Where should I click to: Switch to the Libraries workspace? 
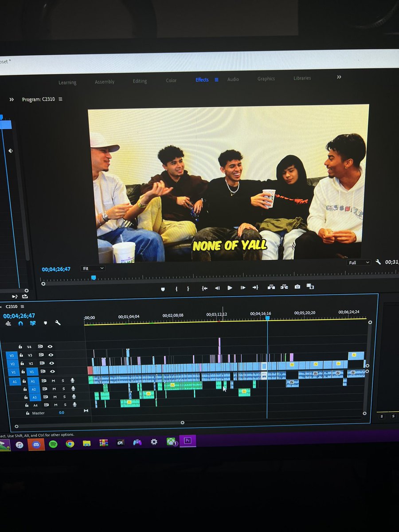tap(302, 78)
